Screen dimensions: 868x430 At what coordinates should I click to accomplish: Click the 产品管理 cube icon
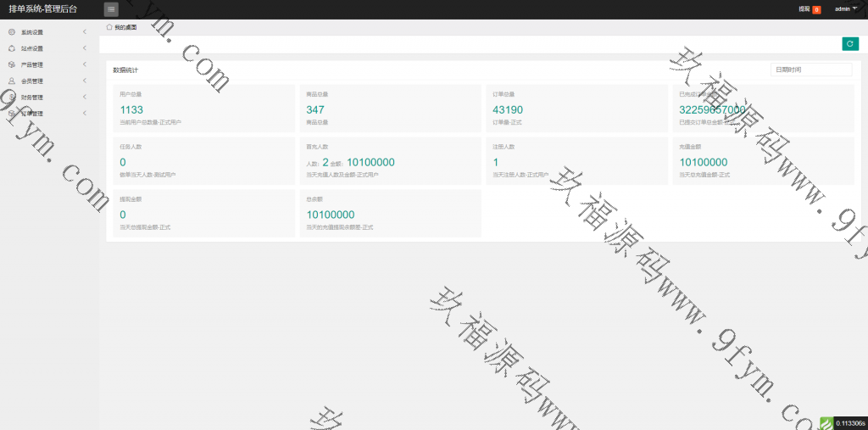[11, 64]
